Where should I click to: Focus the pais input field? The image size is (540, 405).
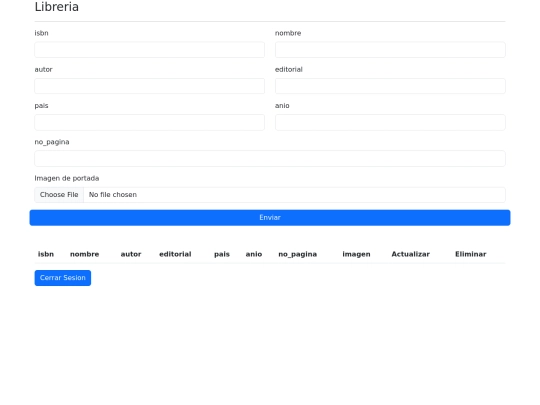pos(149,122)
